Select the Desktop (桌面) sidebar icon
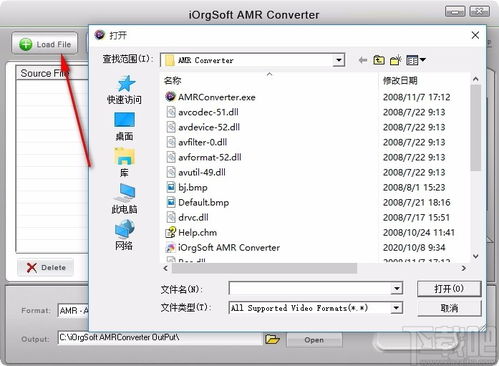Screen dimensions: 499x366 pos(124,126)
